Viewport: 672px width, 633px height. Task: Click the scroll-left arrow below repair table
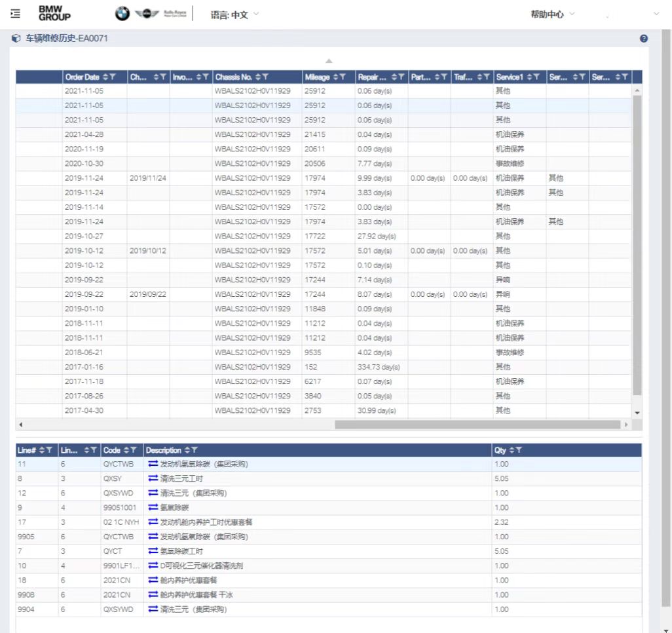coord(20,425)
